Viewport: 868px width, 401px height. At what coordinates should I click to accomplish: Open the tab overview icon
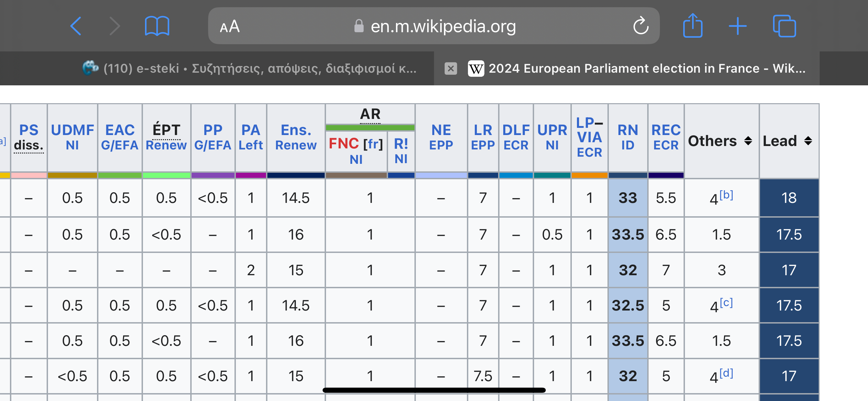tap(784, 26)
